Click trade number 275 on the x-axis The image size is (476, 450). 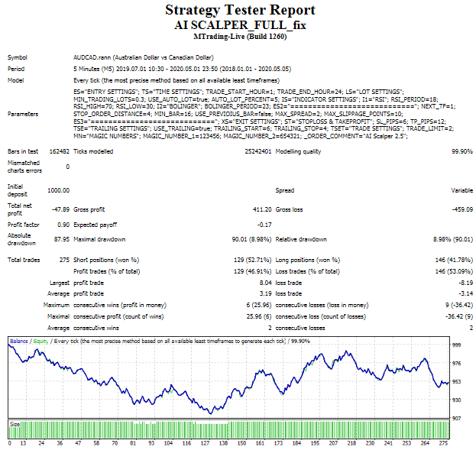point(443,443)
